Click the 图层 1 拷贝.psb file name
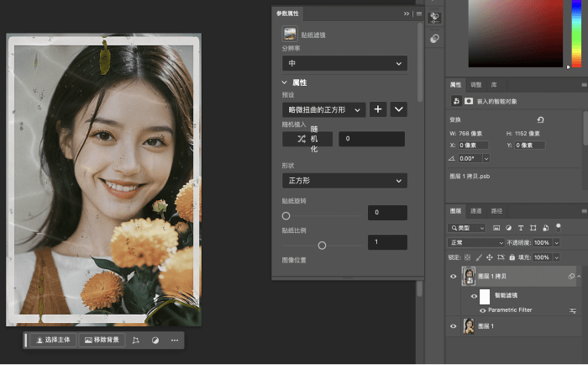The image size is (588, 365). pos(470,176)
